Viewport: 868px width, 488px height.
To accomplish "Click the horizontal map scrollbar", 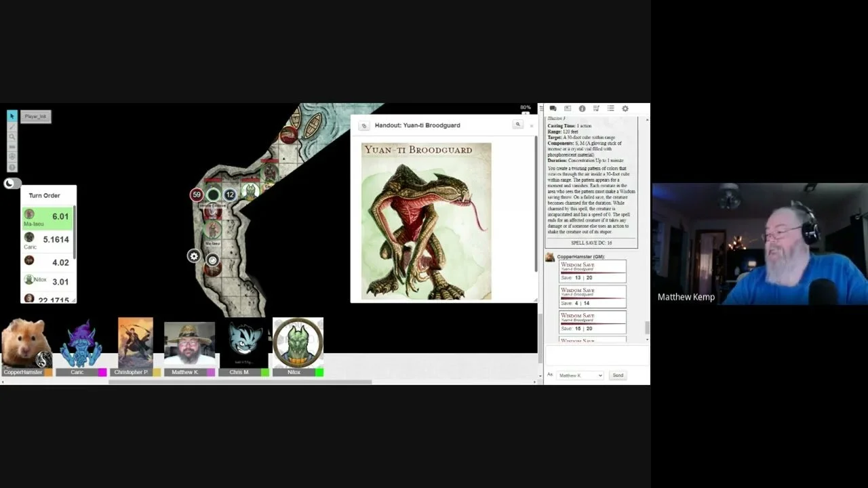I will point(240,382).
